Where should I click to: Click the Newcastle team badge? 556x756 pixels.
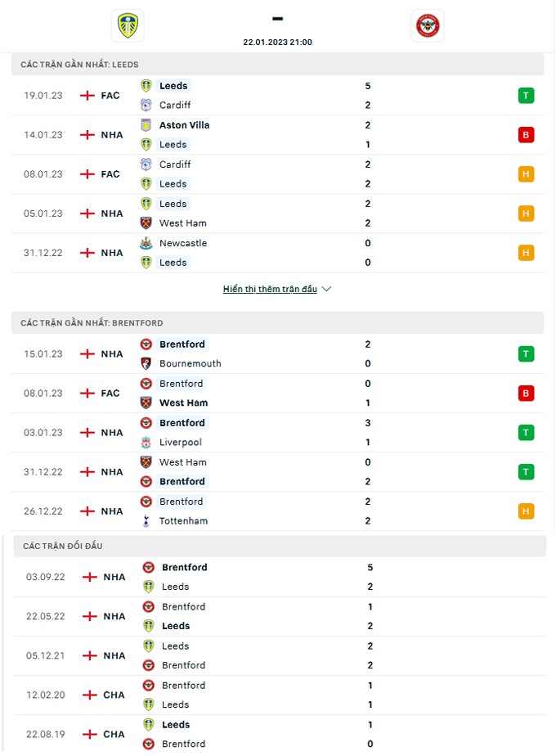(146, 243)
